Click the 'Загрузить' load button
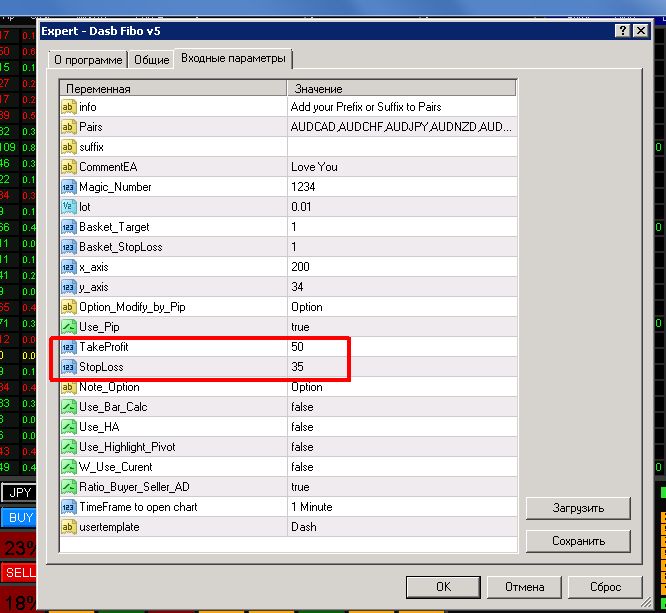666x613 pixels. [x=578, y=508]
